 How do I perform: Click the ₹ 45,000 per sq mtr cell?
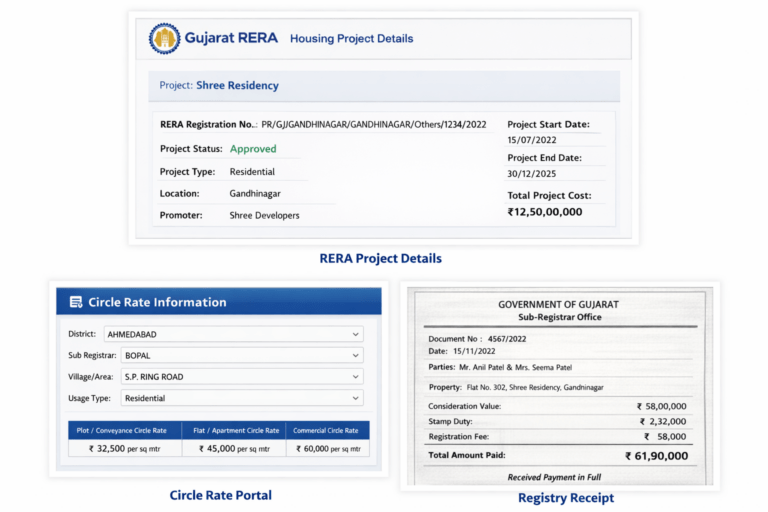(234, 448)
